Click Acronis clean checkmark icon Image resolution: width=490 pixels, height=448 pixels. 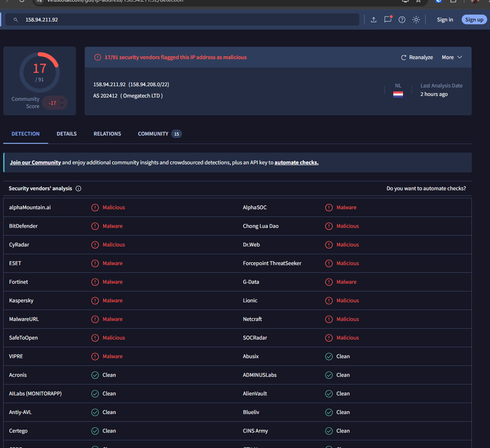[x=95, y=375]
